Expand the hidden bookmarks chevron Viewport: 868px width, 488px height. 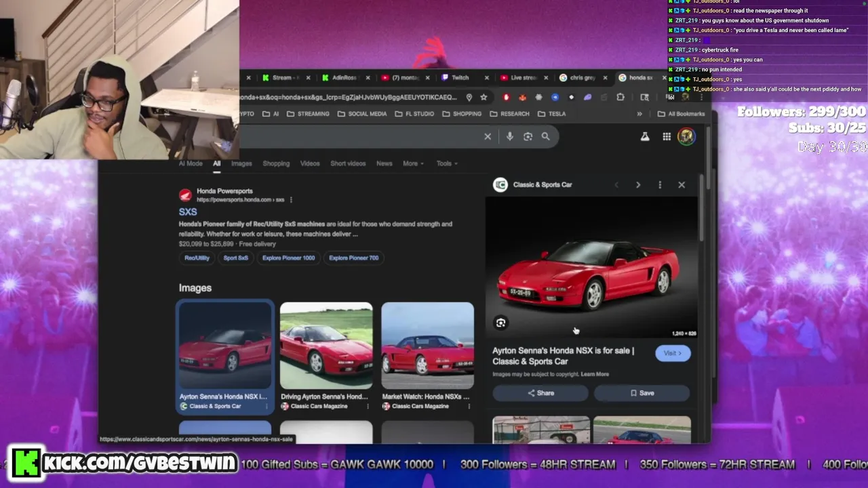639,114
